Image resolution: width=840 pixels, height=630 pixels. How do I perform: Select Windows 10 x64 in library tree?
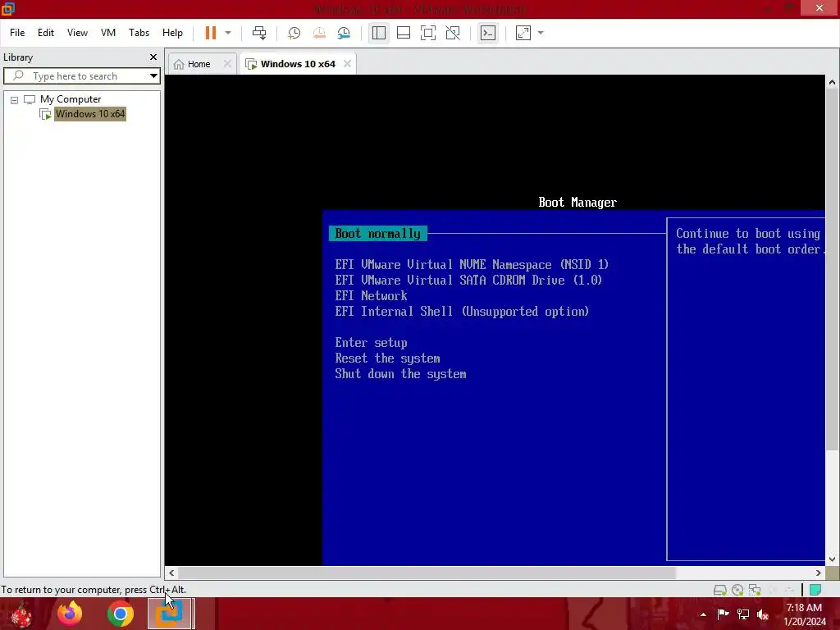[90, 113]
